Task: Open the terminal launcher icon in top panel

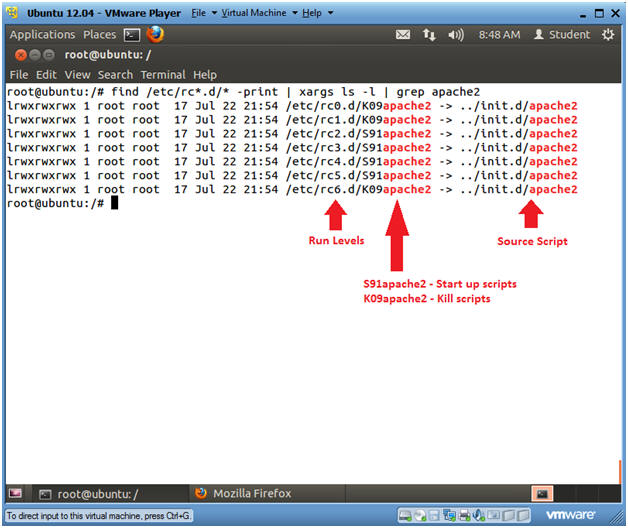Action: pos(132,35)
